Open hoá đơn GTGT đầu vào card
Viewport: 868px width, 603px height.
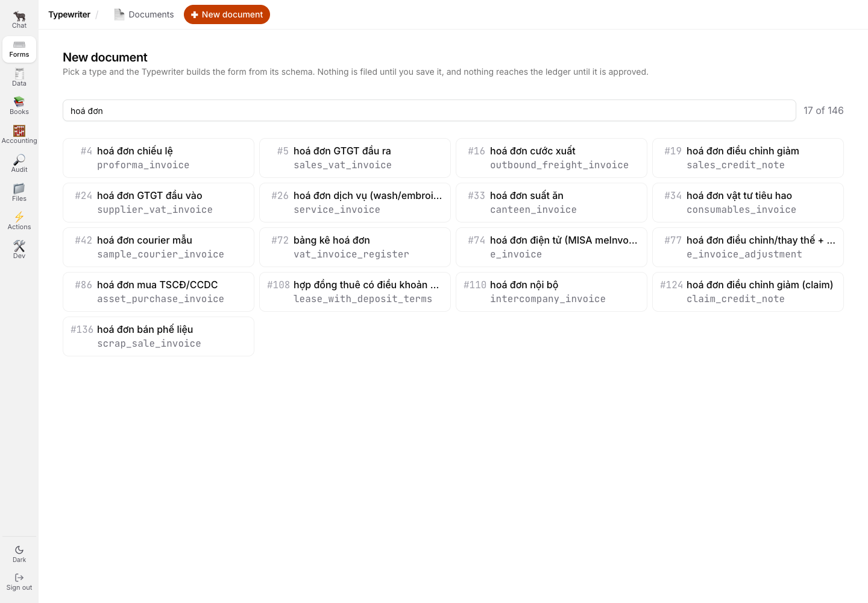159,203
